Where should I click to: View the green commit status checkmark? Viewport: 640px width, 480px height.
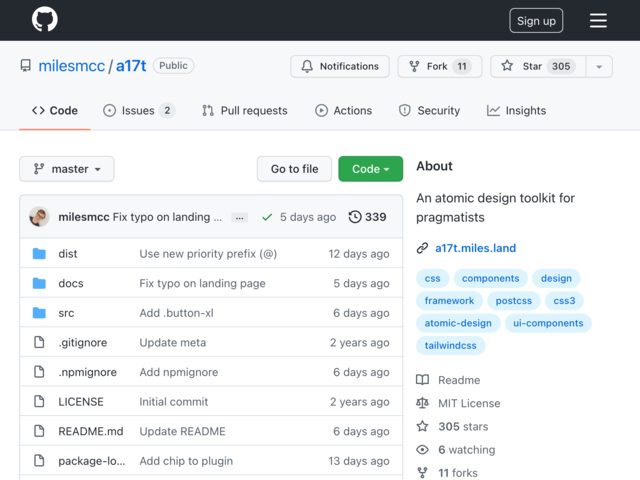click(267, 217)
